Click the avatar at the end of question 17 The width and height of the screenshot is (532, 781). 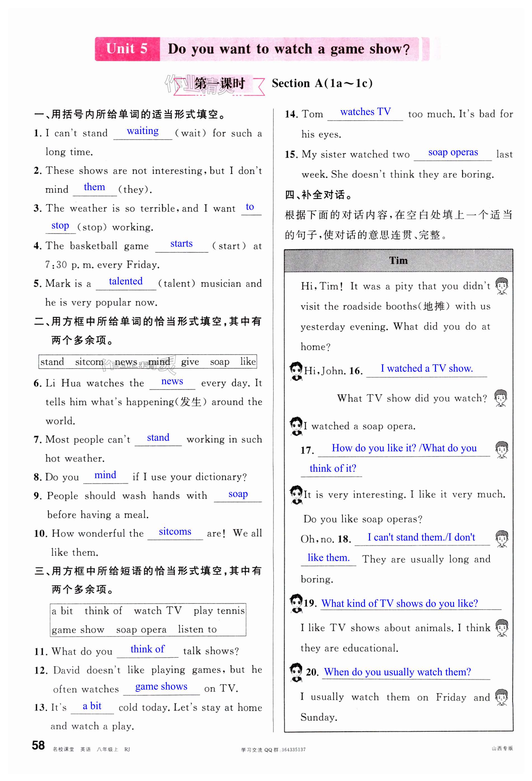pyautogui.click(x=502, y=450)
